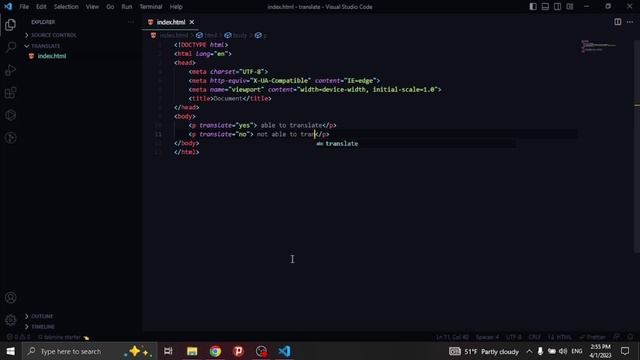Open the View menu

coord(92,7)
